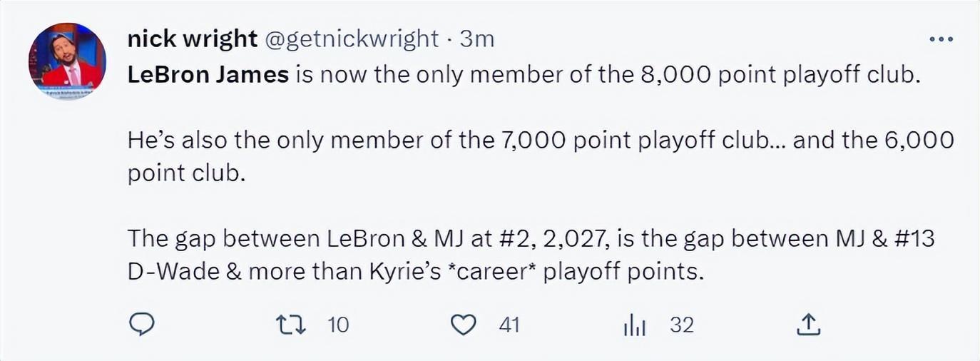Click the "8,000 point playoff club" sentence
Screen dimensions: 980x361
785,75
